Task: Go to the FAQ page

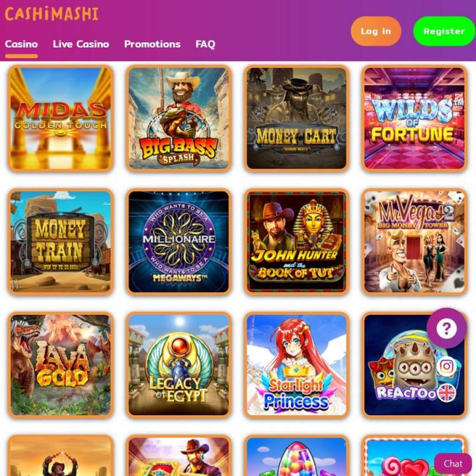Action: (206, 44)
